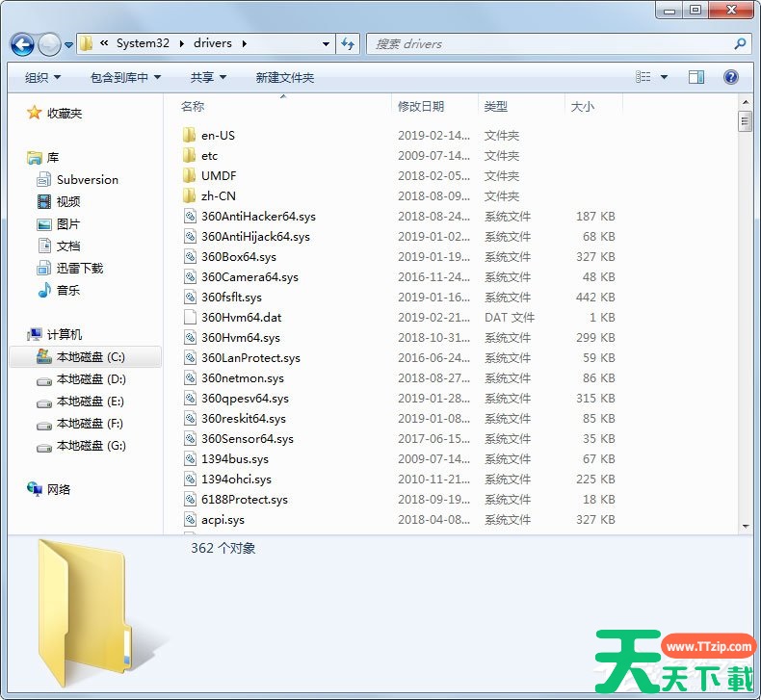761x700 pixels.
Task: Select 1394bus.sys file icon
Action: 190,458
